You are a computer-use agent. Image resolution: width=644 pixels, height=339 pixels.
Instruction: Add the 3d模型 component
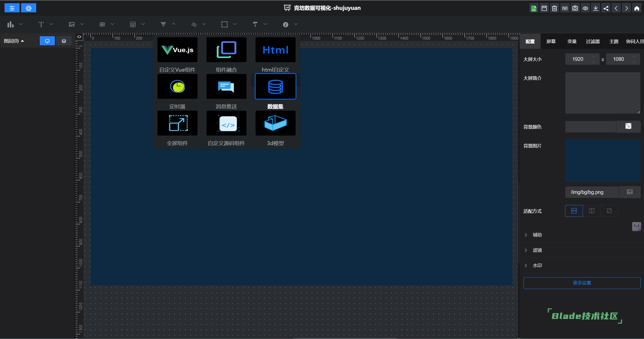275,123
